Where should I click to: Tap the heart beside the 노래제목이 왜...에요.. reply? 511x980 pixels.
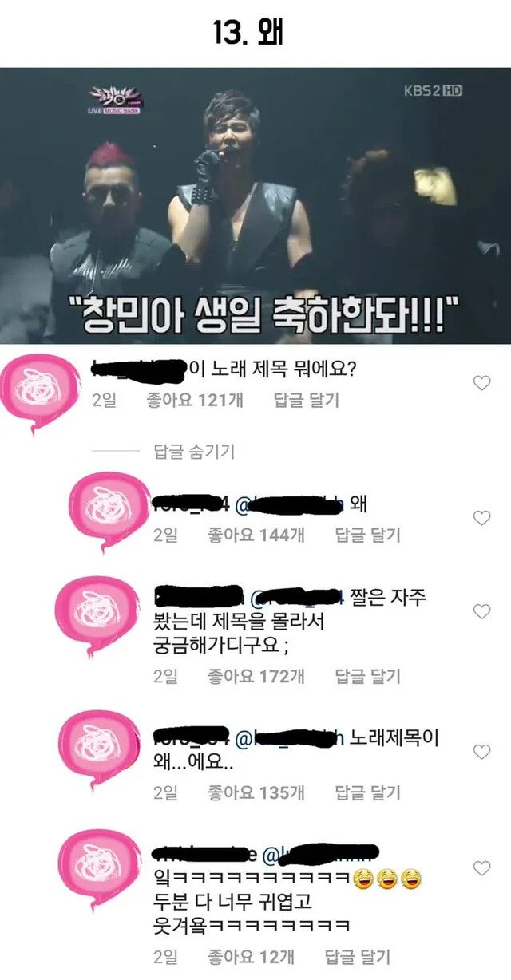[x=481, y=752]
